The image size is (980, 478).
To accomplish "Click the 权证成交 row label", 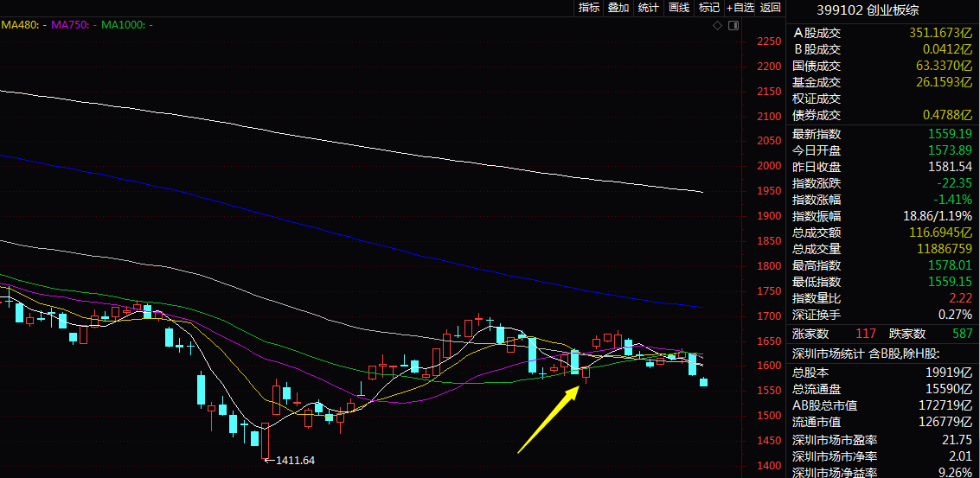I will 817,99.
